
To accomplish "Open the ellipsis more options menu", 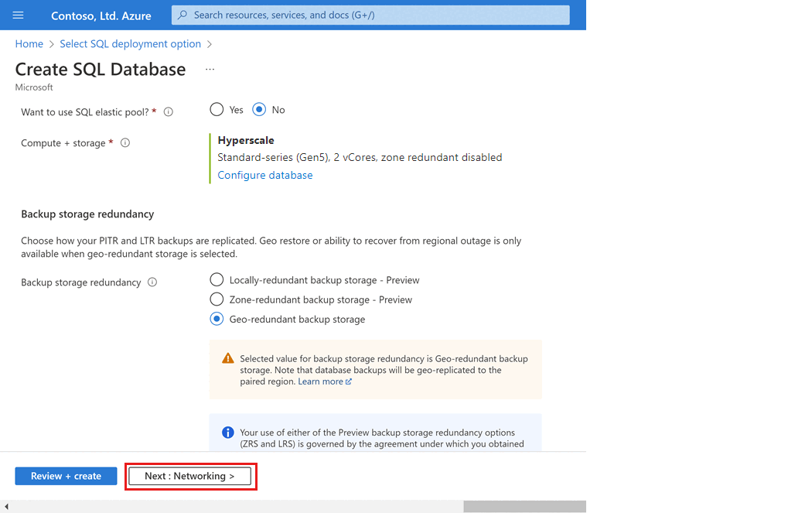I will coord(210,70).
